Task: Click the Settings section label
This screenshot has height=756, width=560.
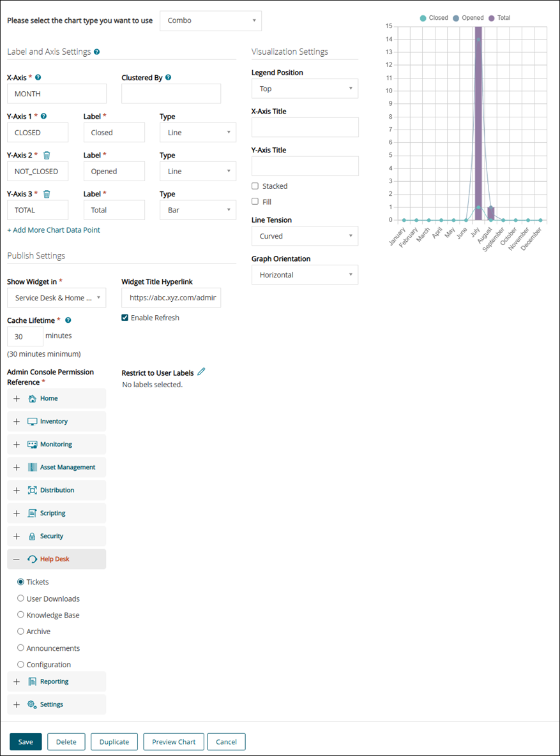Action: click(x=52, y=704)
